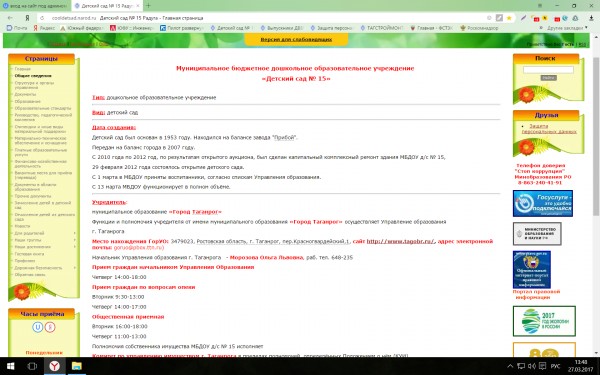Open 'Общие сведения' in the Страницы menu

(x=33, y=76)
